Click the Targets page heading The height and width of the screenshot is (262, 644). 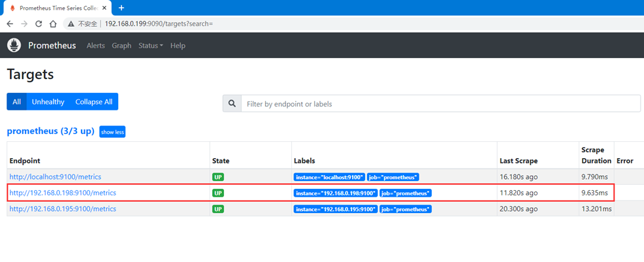point(31,74)
